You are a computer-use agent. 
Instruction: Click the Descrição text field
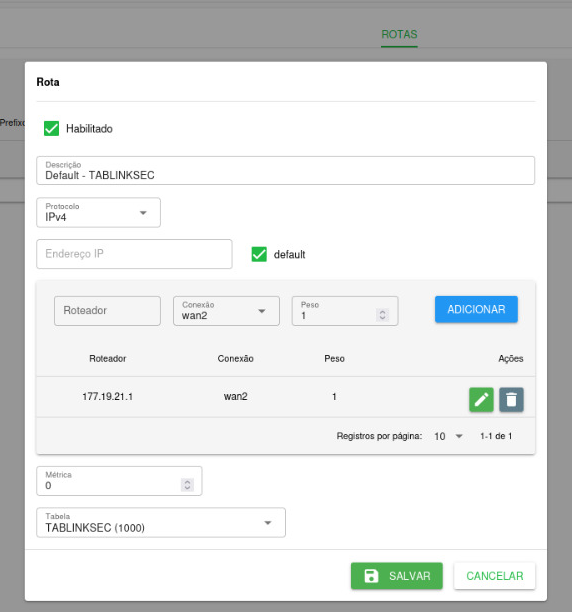(x=286, y=171)
